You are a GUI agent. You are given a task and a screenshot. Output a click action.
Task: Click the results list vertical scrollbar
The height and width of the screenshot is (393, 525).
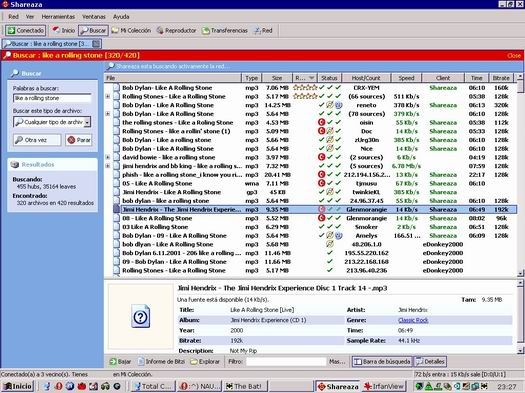[x=520, y=175]
